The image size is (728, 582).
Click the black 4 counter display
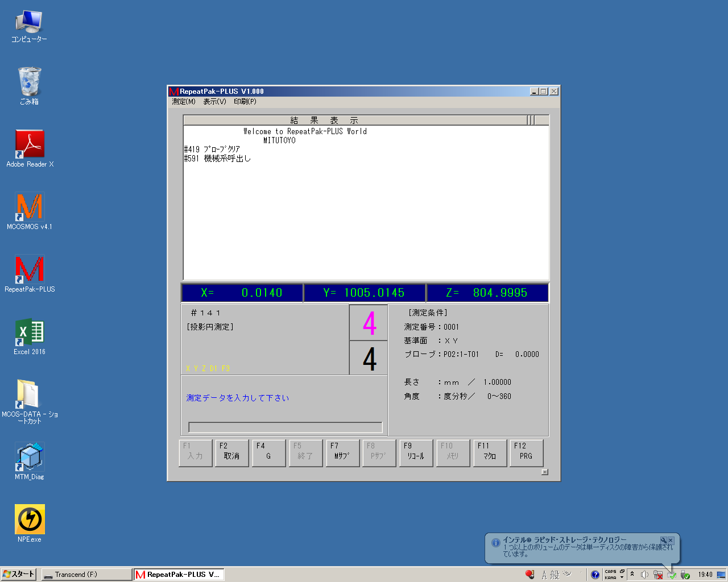pyautogui.click(x=369, y=358)
